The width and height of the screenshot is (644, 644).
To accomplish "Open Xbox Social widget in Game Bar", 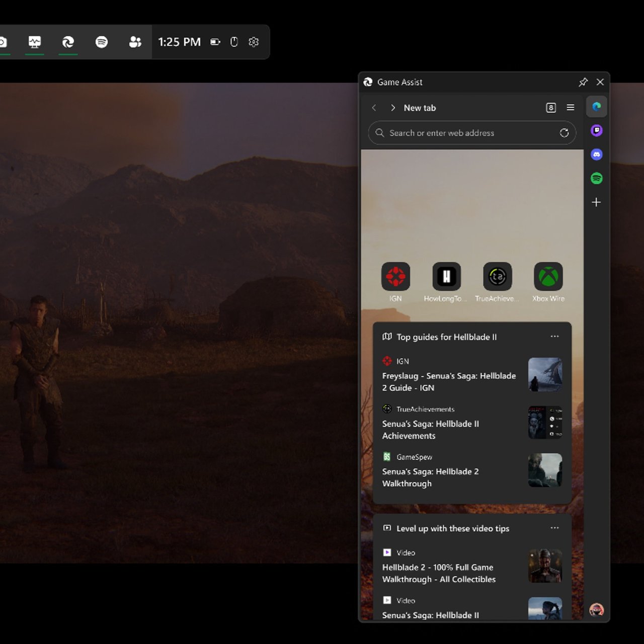I will tap(135, 42).
